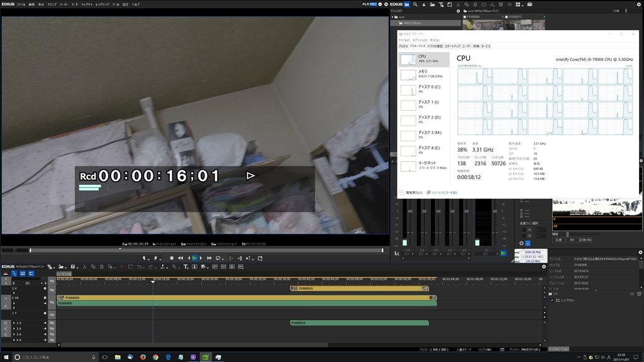Mute audio track 3 A

(45, 334)
